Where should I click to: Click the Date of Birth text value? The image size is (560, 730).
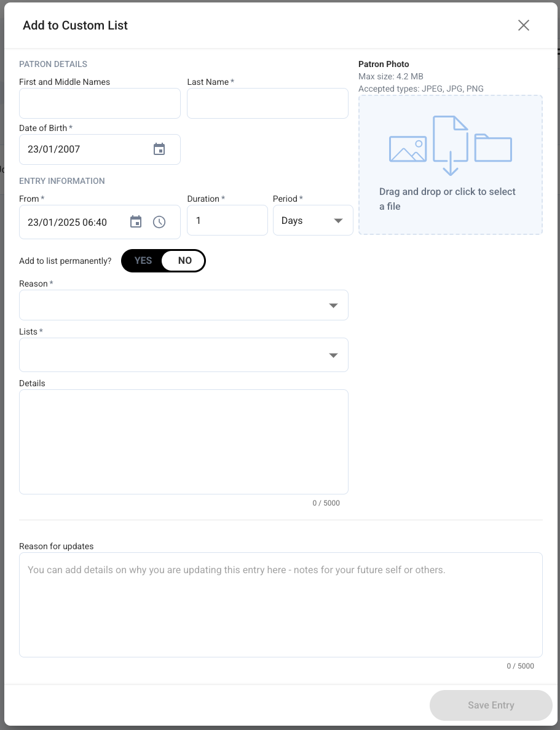[54, 149]
